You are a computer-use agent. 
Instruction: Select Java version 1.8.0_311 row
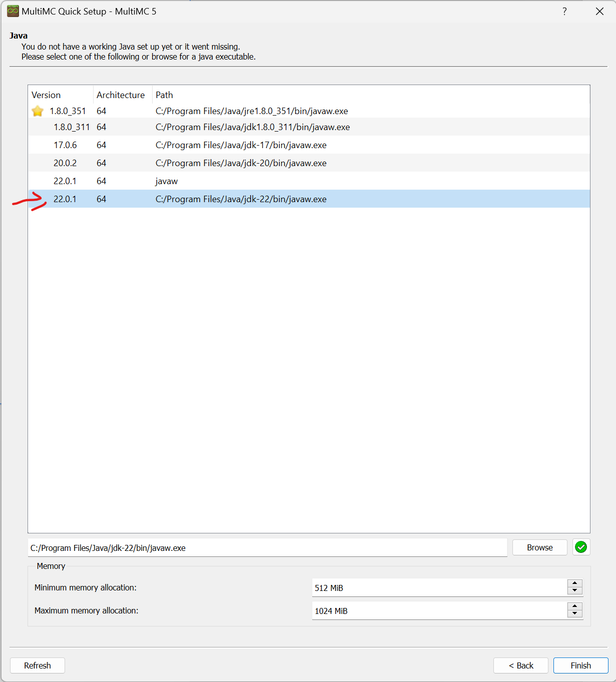point(309,127)
